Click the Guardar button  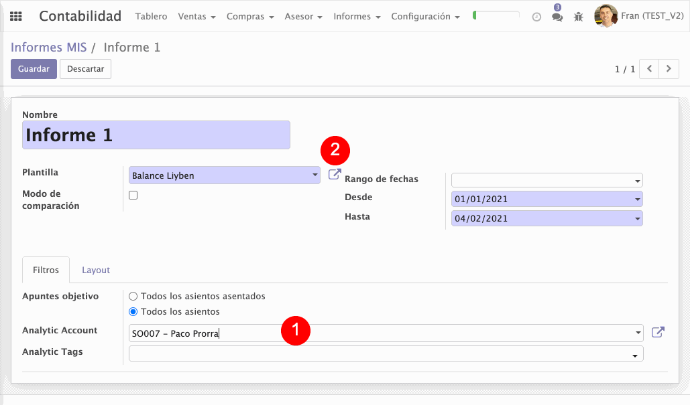(x=33, y=69)
